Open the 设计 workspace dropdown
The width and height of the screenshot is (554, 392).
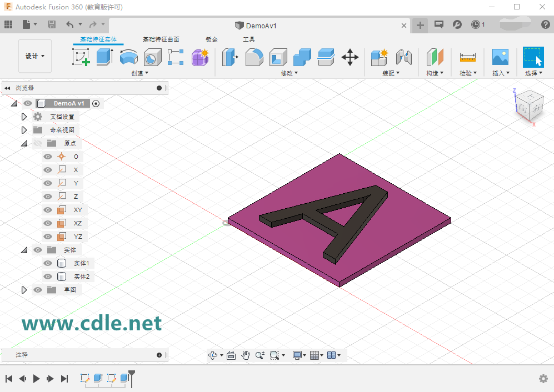35,56
